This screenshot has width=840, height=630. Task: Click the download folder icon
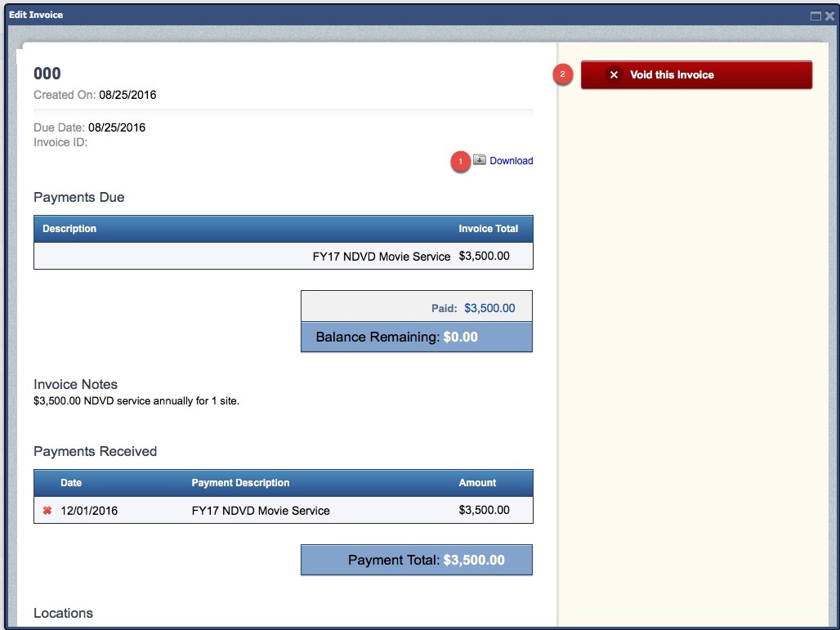point(480,160)
